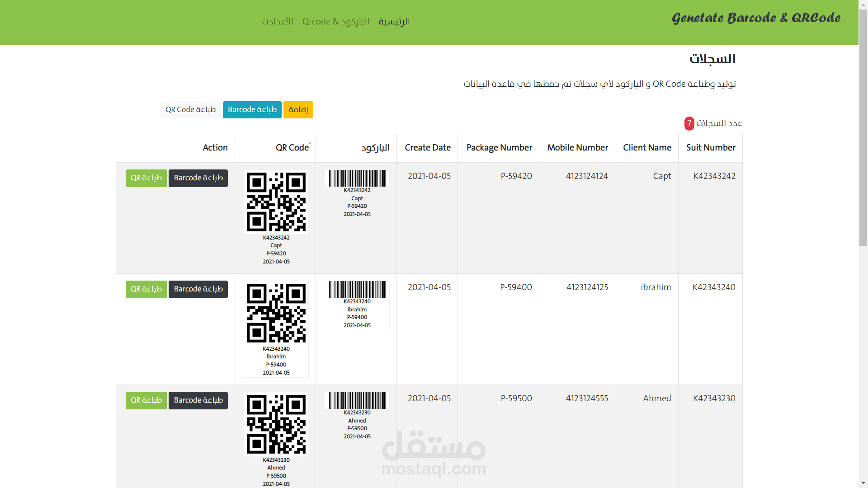This screenshot has width=868, height=488.
Task: Click the yellow إضافة add button
Action: 298,110
